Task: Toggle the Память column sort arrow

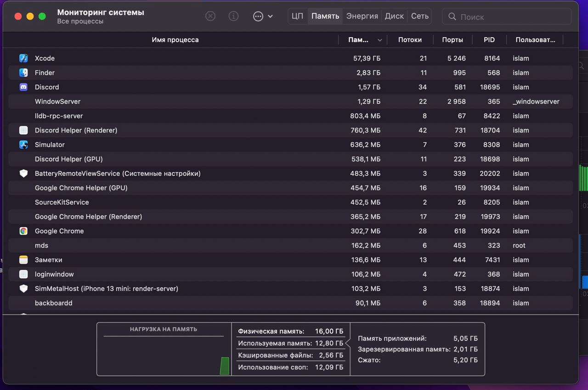Action: 379,40
